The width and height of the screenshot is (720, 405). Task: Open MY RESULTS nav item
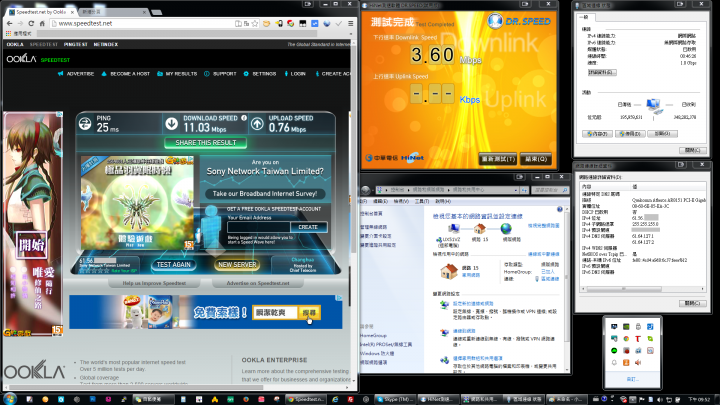point(177,73)
